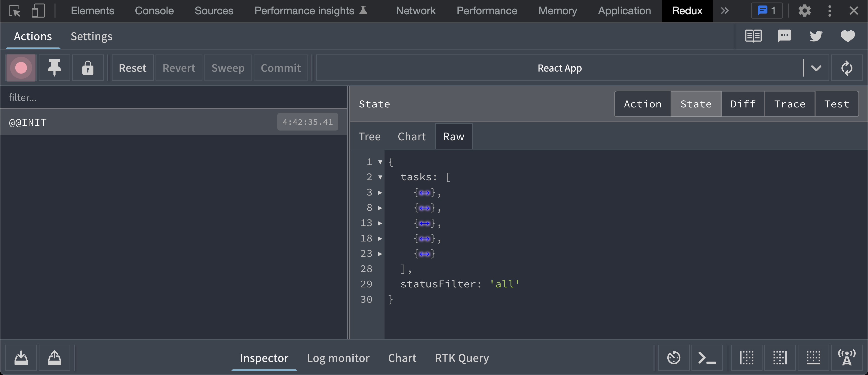Viewport: 868px width, 375px height.
Task: Click the import state download icon
Action: point(21,357)
